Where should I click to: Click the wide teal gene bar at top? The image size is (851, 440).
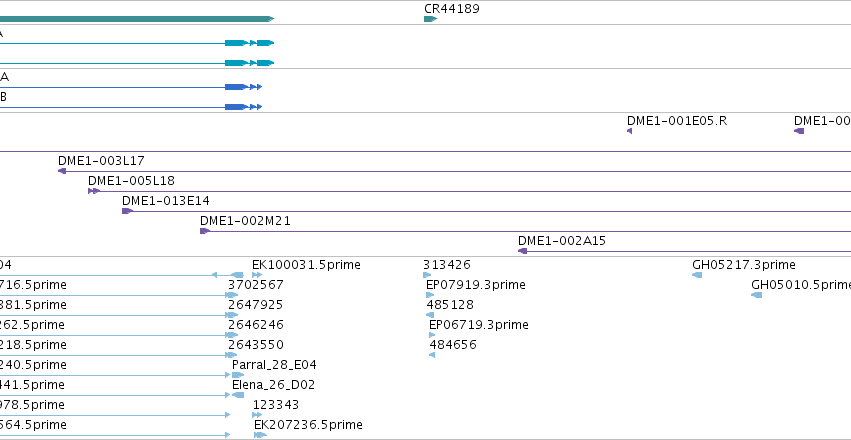point(137,19)
